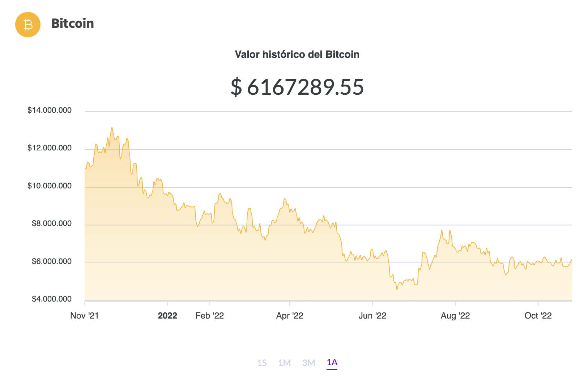Click the $6.000.000 y-axis label
The width and height of the screenshot is (588, 384).
(x=52, y=261)
